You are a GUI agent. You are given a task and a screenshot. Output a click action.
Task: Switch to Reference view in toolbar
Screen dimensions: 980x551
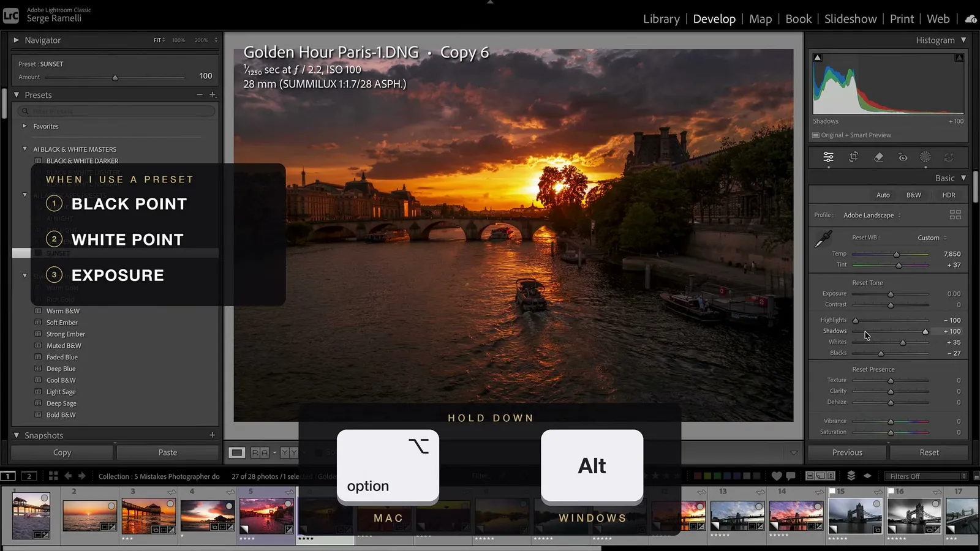point(260,452)
